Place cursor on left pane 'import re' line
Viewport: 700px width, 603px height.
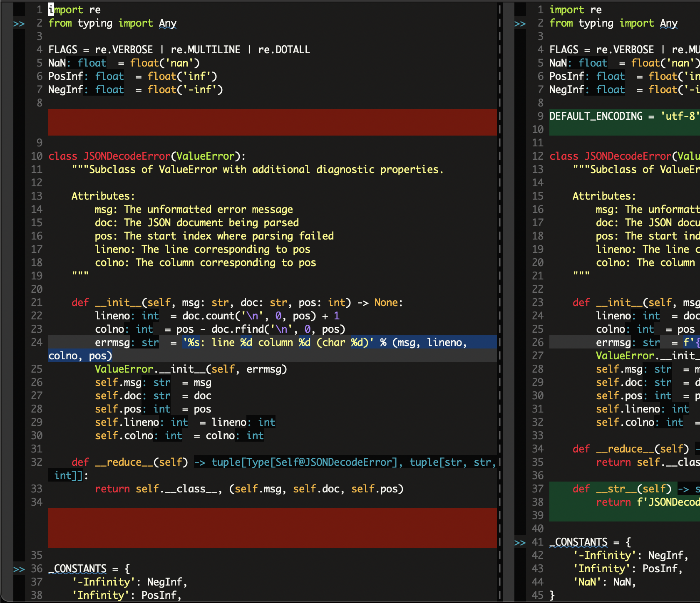74,10
